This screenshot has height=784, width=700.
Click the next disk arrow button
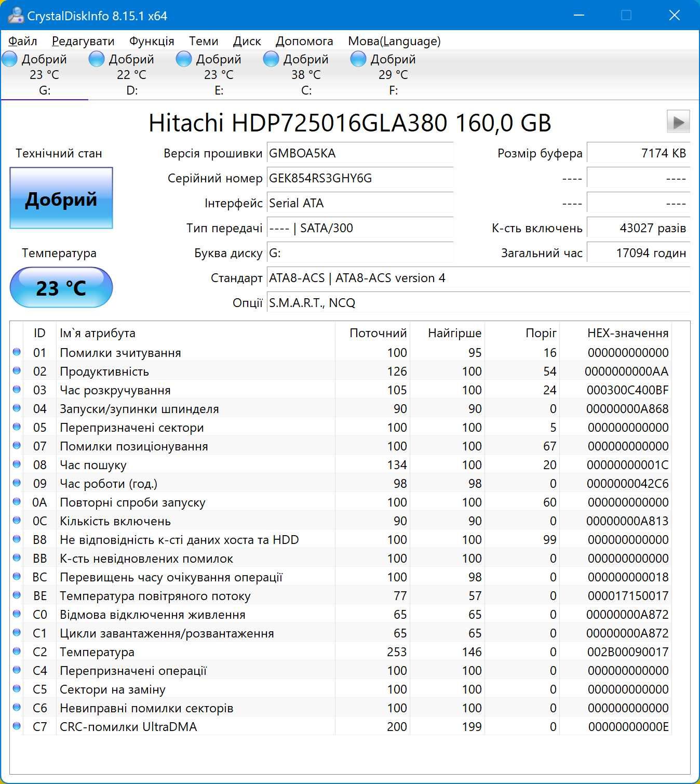pyautogui.click(x=678, y=122)
